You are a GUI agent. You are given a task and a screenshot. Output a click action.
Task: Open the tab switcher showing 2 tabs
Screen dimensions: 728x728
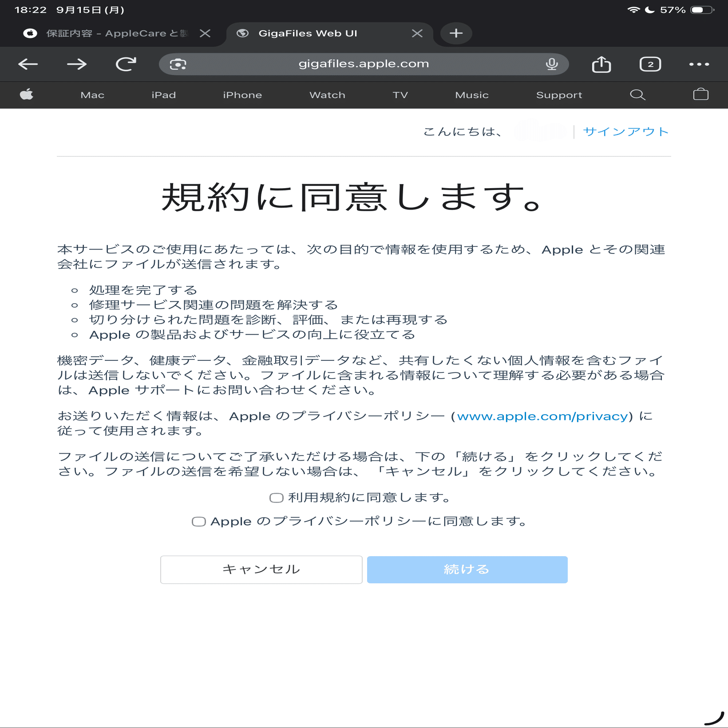click(x=650, y=64)
